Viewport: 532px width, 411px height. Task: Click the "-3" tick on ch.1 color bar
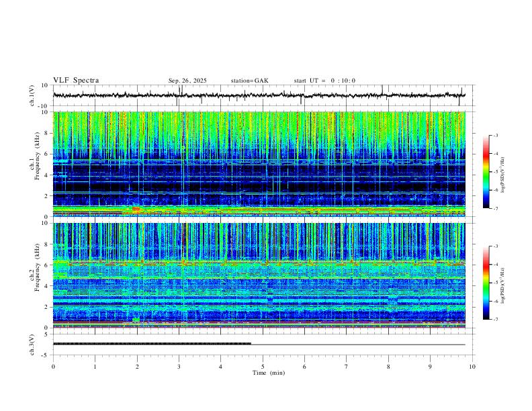point(496,135)
